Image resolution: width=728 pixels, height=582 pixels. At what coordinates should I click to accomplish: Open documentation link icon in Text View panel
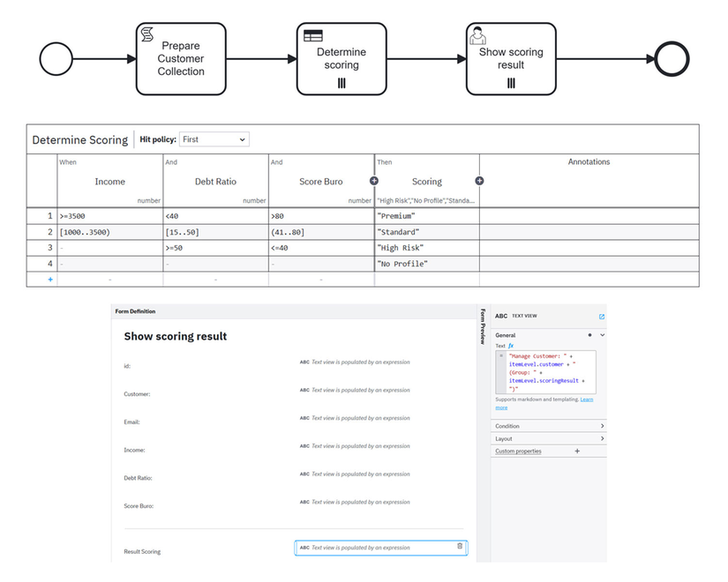pos(602,317)
